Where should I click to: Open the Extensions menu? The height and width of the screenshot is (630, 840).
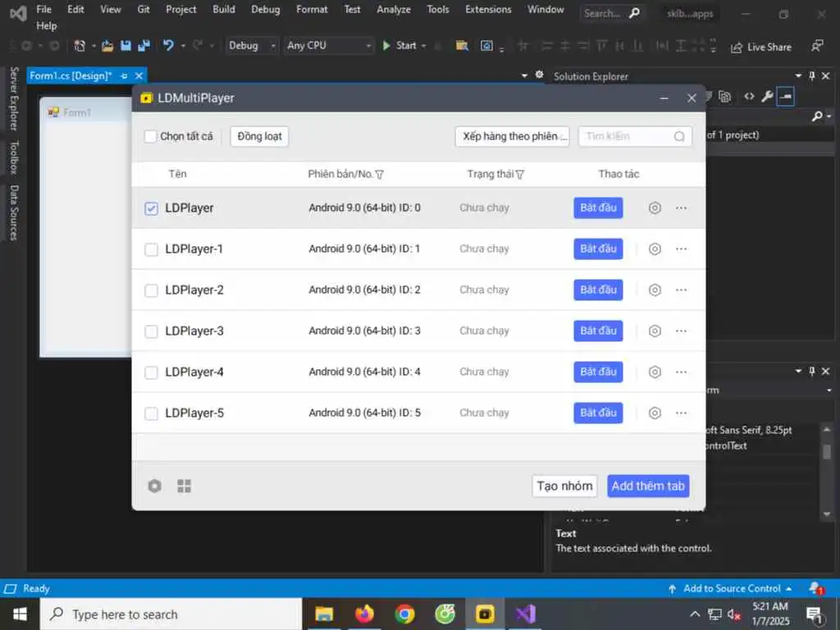pos(488,10)
